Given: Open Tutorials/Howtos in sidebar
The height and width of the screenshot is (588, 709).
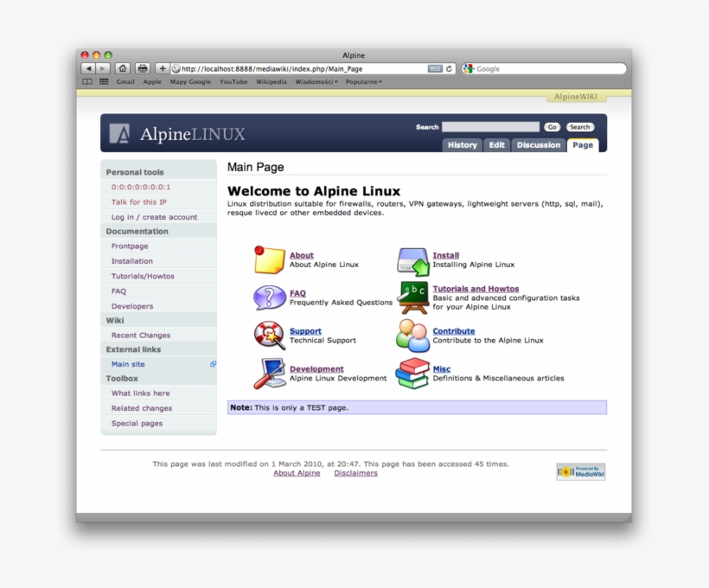Looking at the screenshot, I should click(143, 276).
